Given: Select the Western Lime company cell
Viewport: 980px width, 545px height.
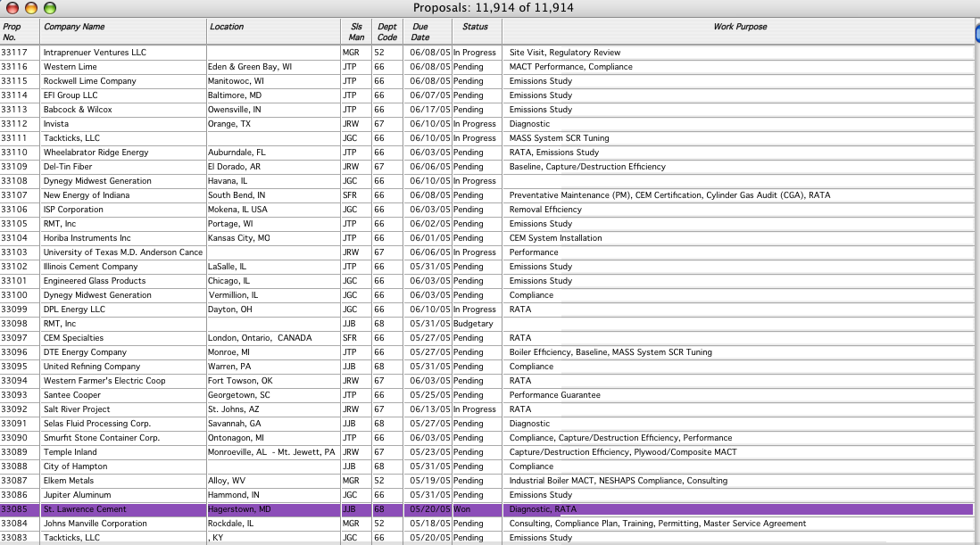Looking at the screenshot, I should coord(70,67).
